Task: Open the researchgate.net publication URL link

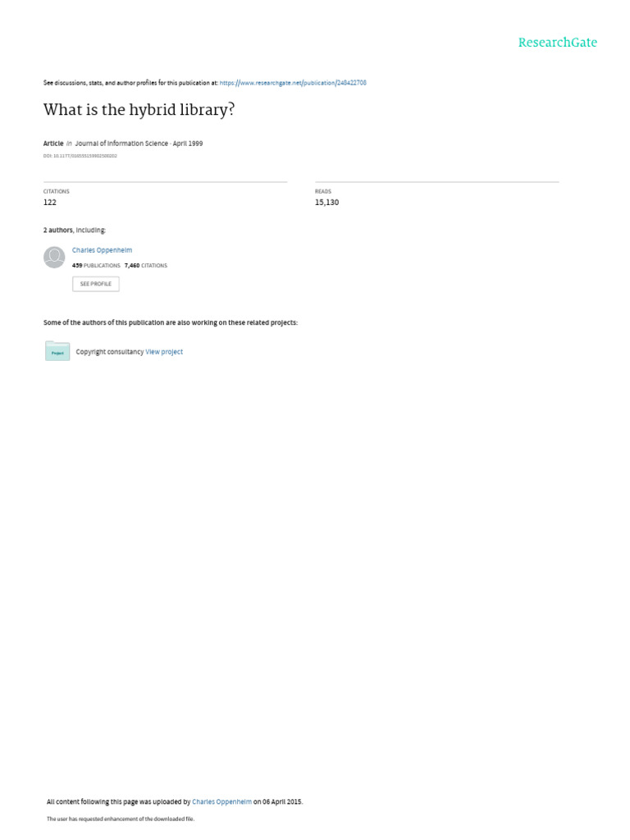Action: (x=293, y=83)
